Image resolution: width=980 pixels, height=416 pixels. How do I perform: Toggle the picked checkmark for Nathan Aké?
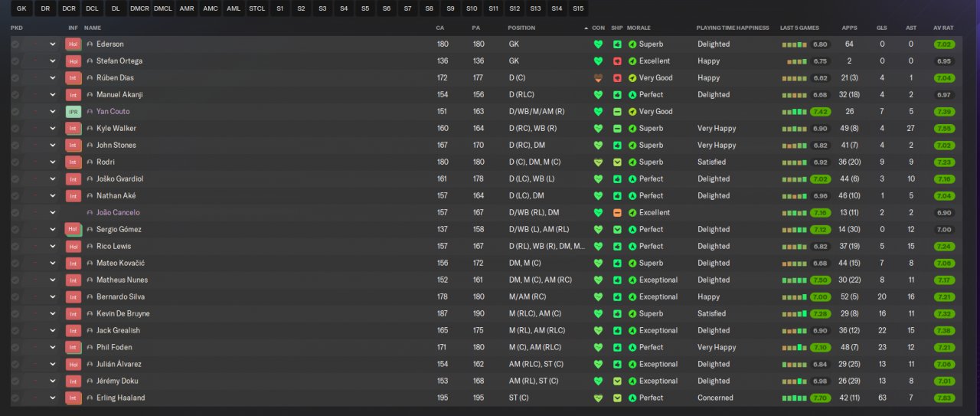point(15,196)
